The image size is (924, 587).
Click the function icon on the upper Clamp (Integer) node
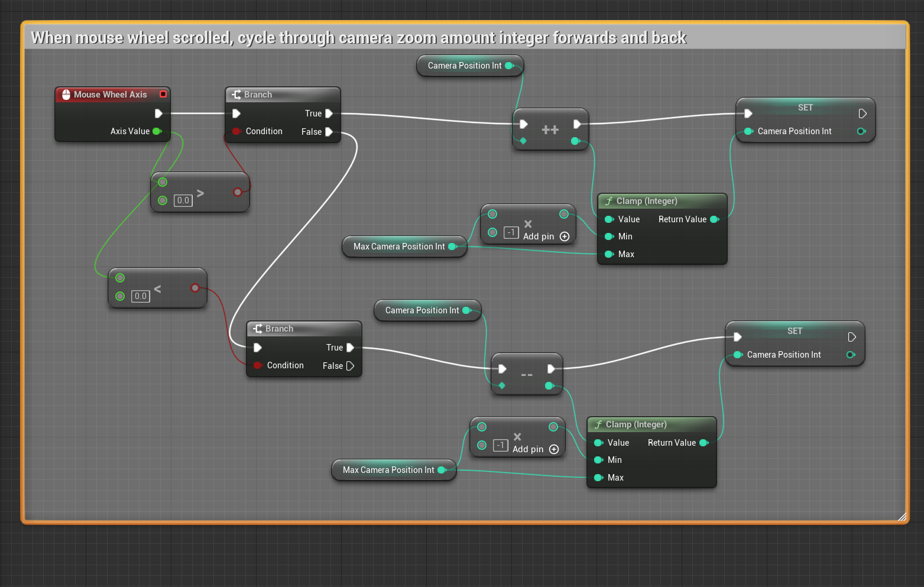pyautogui.click(x=608, y=201)
